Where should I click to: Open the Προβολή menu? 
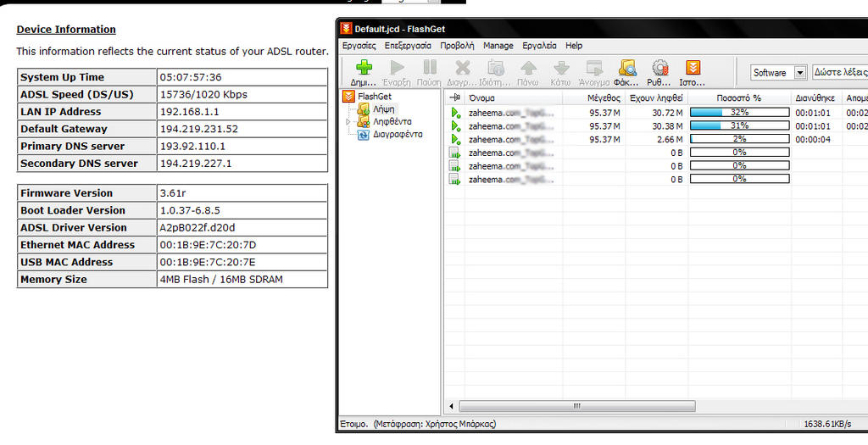[x=457, y=46]
